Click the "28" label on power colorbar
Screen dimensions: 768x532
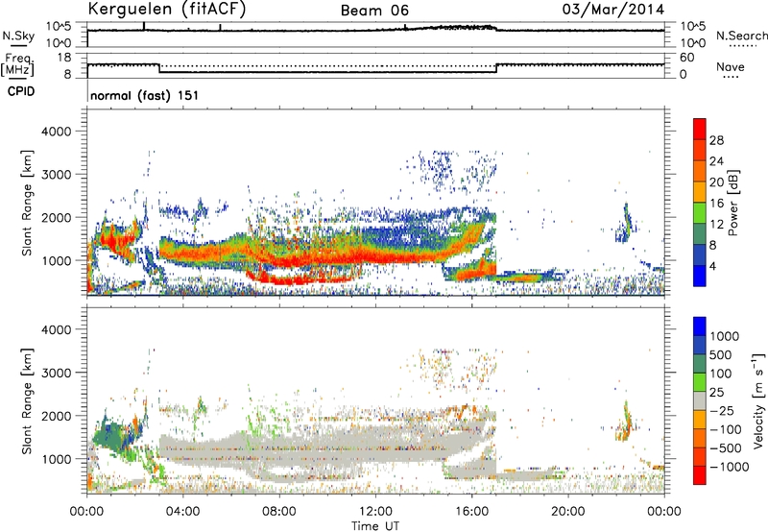point(716,140)
